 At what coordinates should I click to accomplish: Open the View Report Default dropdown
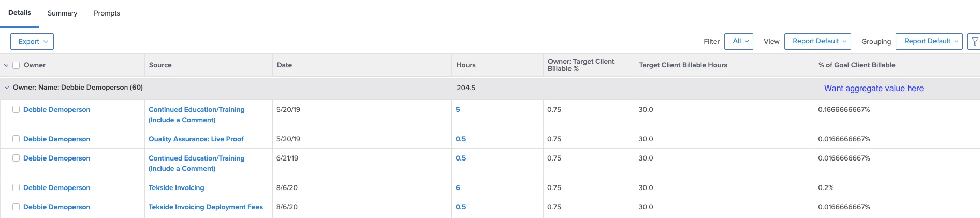818,41
